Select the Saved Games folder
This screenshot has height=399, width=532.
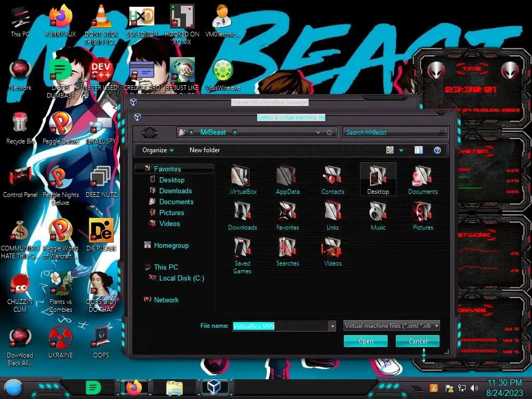[242, 255]
